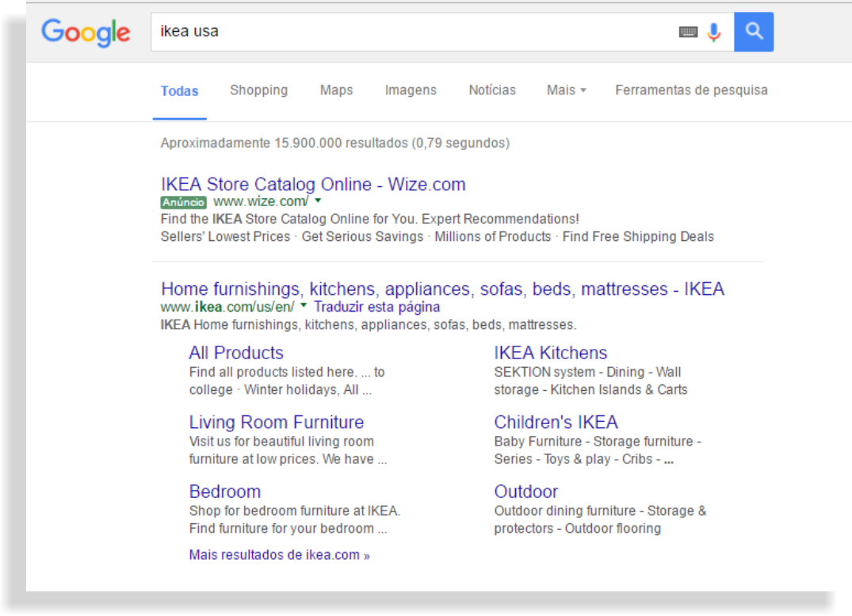
Task: Go to the Imagens tab
Action: pyautogui.click(x=411, y=90)
